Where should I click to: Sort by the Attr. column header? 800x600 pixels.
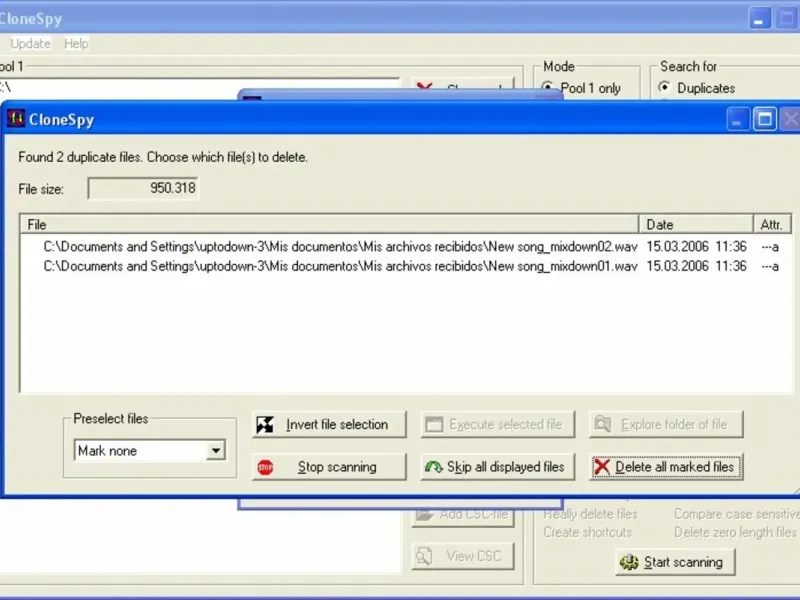pyautogui.click(x=772, y=224)
